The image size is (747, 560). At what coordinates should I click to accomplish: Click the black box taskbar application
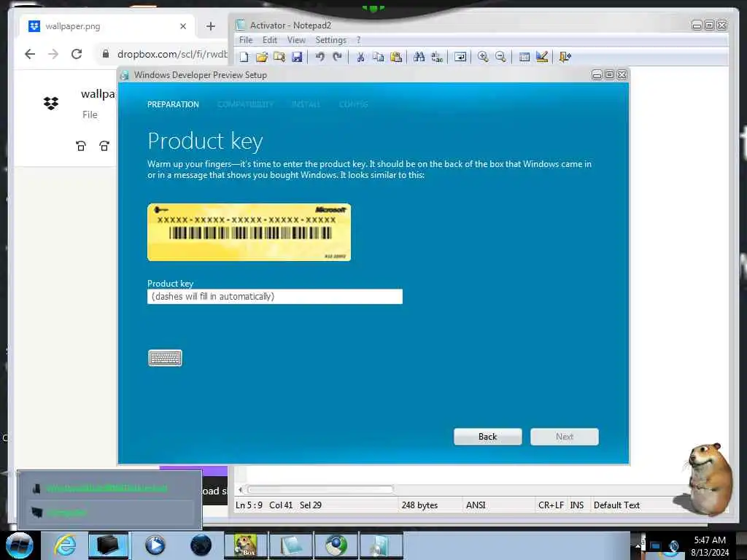point(109,545)
